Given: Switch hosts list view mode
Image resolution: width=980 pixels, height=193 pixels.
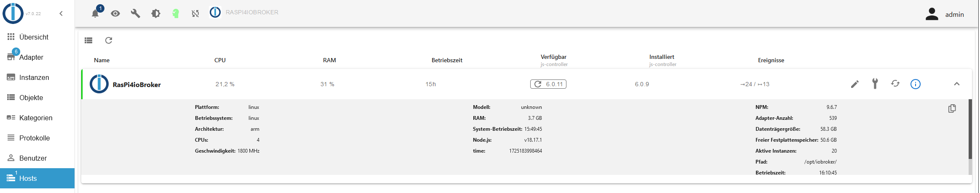Looking at the screenshot, I should pos(88,40).
